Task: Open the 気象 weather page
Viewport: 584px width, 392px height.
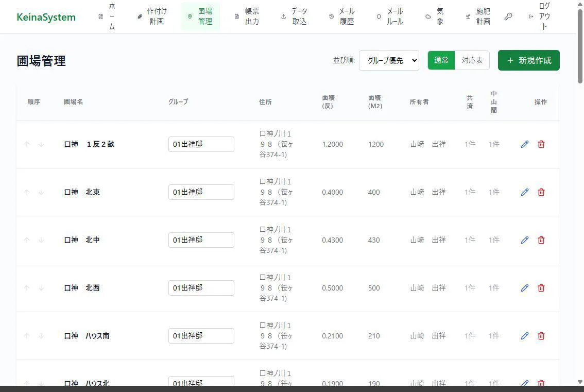Action: click(x=435, y=16)
